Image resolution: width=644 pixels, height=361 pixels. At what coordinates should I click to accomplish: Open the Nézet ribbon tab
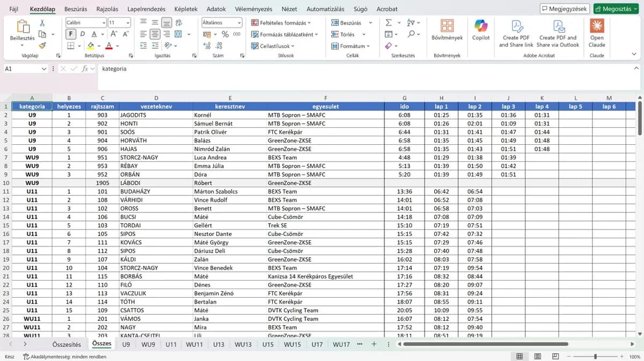coord(289,9)
